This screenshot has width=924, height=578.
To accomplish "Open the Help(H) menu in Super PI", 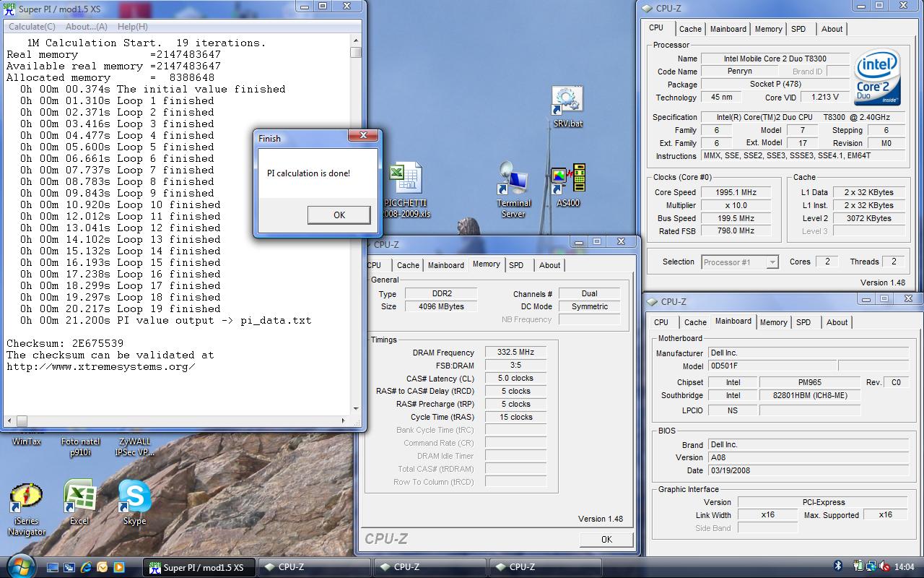I will coord(133,27).
